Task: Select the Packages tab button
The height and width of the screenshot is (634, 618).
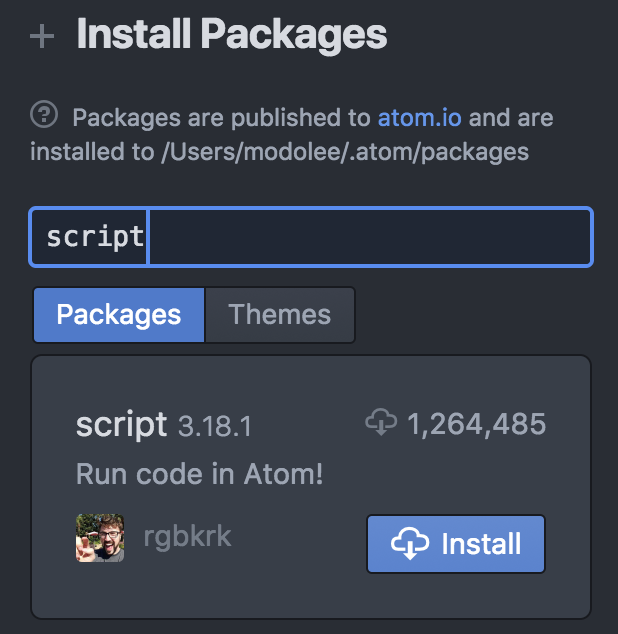Action: point(119,315)
